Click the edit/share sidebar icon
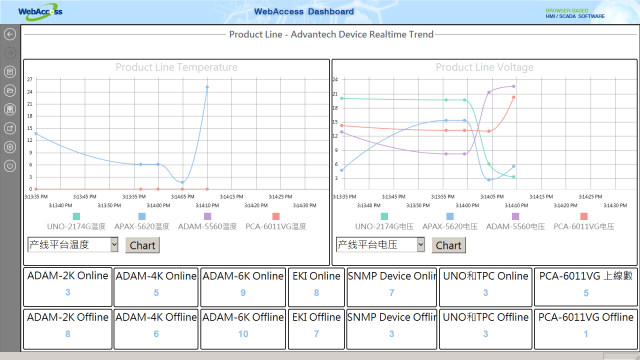 click(x=10, y=128)
